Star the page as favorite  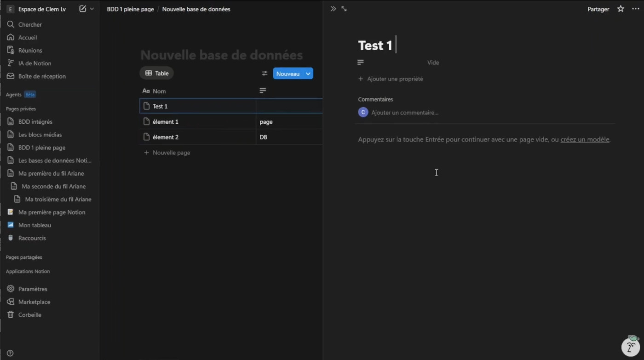[621, 9]
